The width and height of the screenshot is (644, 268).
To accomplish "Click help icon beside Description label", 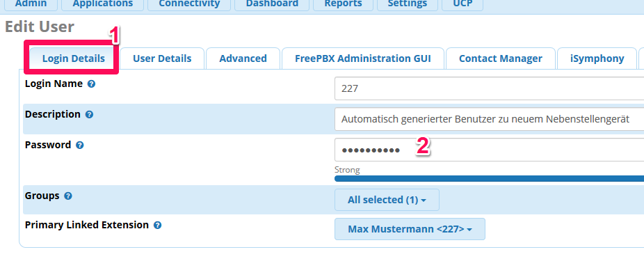I will click(89, 115).
